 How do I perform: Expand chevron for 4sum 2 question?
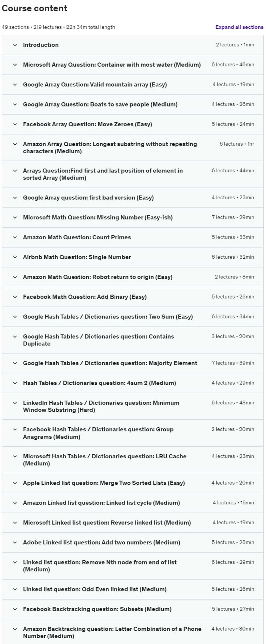[x=15, y=383]
